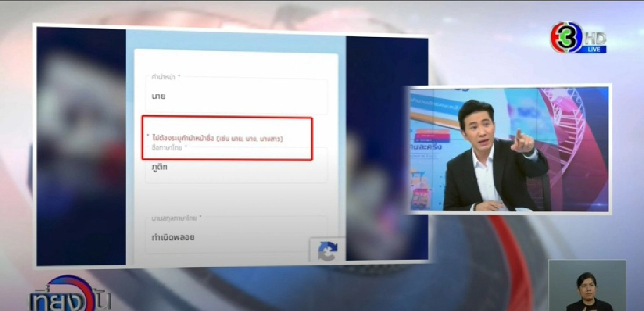644x311 pixels.
Task: Click the คำนำหน้า * field label
Action: click(x=166, y=77)
